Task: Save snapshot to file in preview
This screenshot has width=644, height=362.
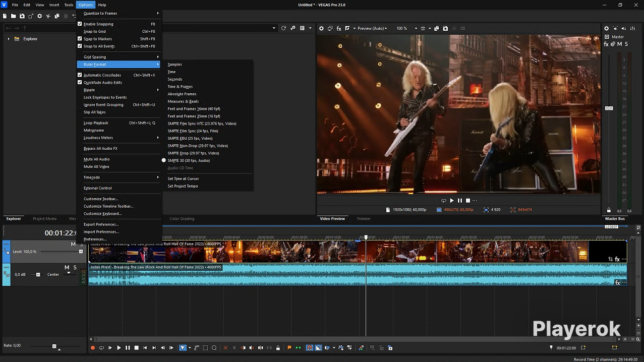Action: click(x=445, y=29)
